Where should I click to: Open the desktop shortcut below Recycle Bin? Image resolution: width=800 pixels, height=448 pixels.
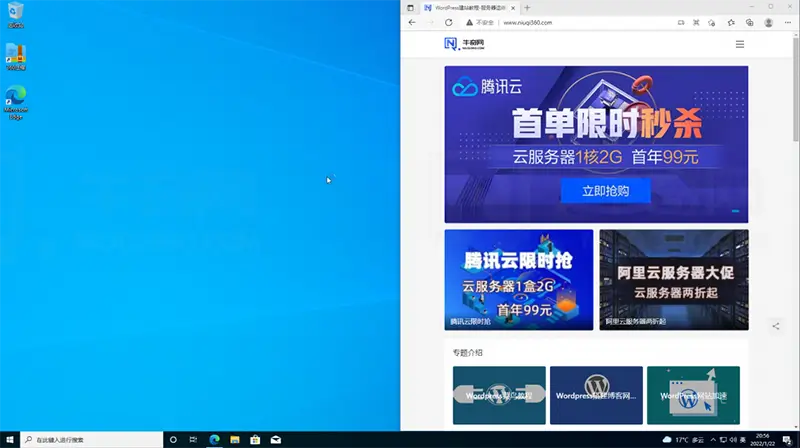click(16, 57)
